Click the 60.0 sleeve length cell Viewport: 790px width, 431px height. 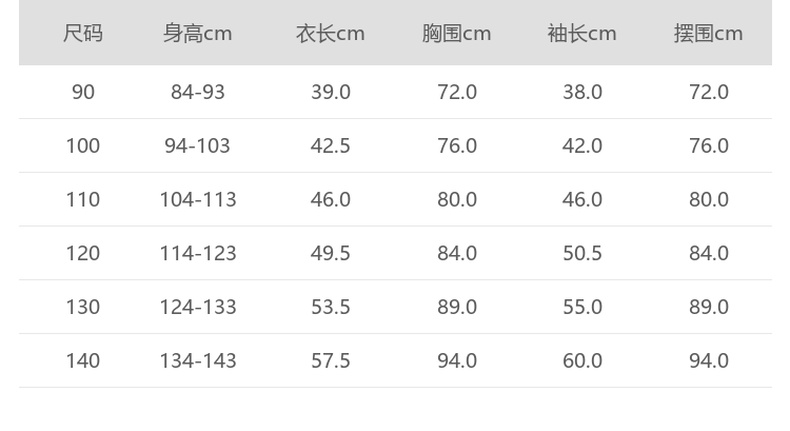tap(582, 361)
